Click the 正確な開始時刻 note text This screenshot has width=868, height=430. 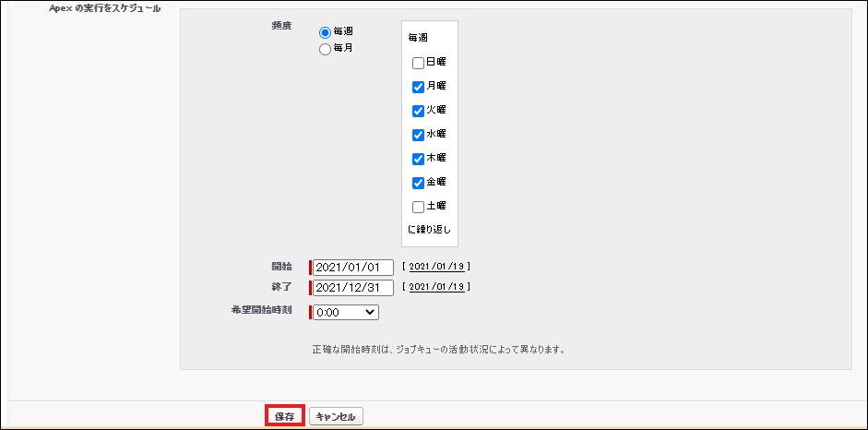click(438, 350)
